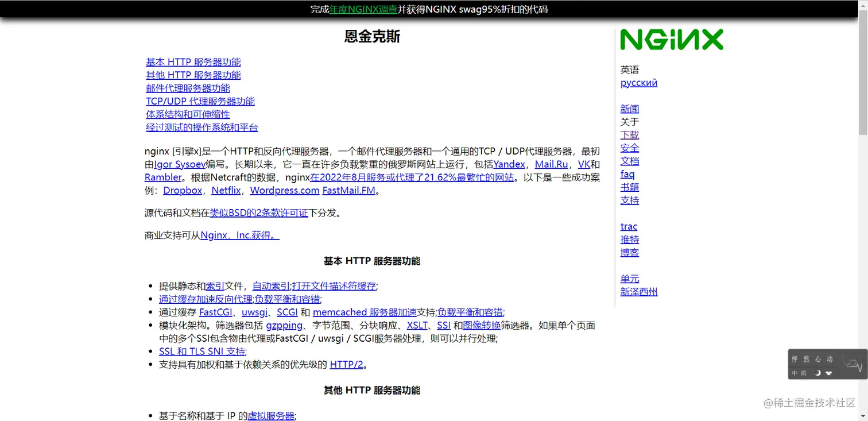Open the 打开文件描述符缓存 link
Image resolution: width=868 pixels, height=421 pixels.
pos(334,286)
